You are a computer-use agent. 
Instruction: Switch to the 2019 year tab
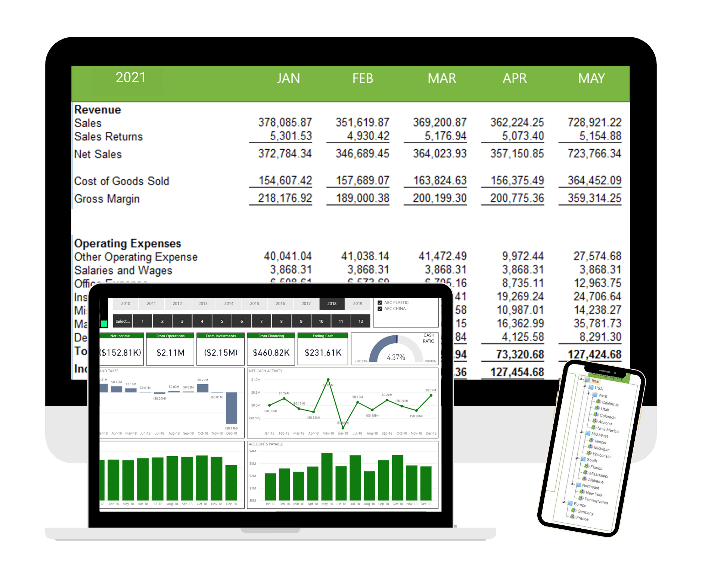[x=357, y=304]
